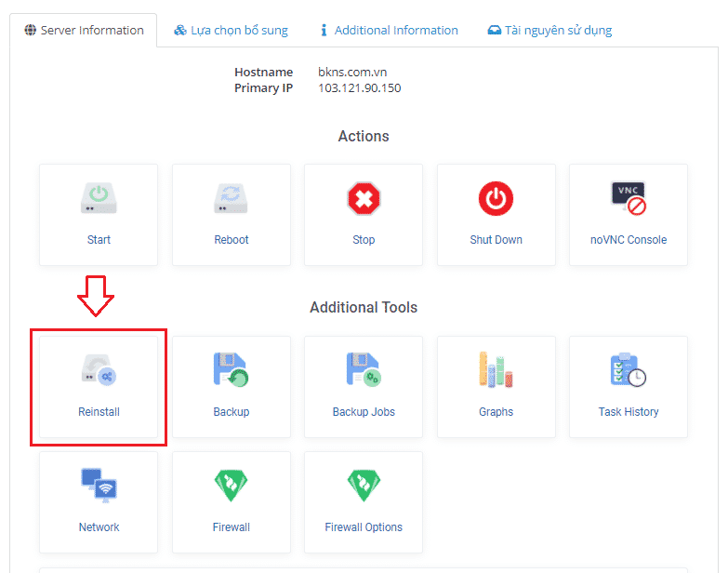Go to Tài nguyên sử dụng tab

click(x=549, y=31)
